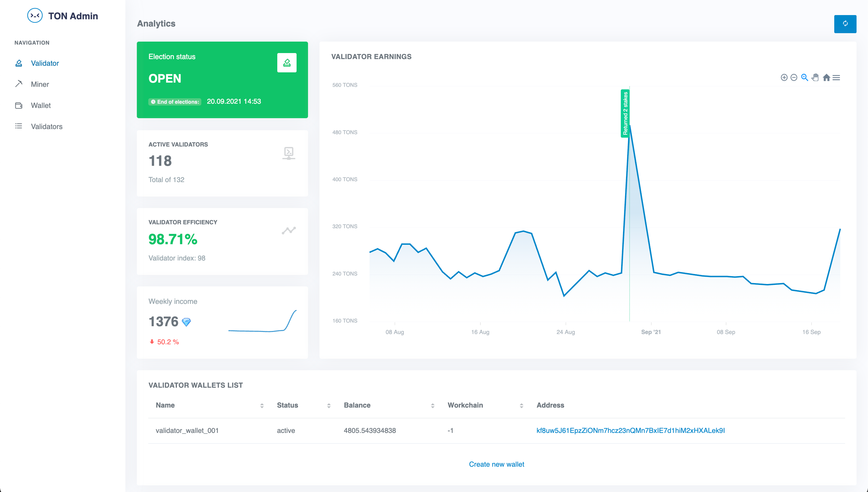
Task: Click the Create new wallet link
Action: tap(496, 464)
